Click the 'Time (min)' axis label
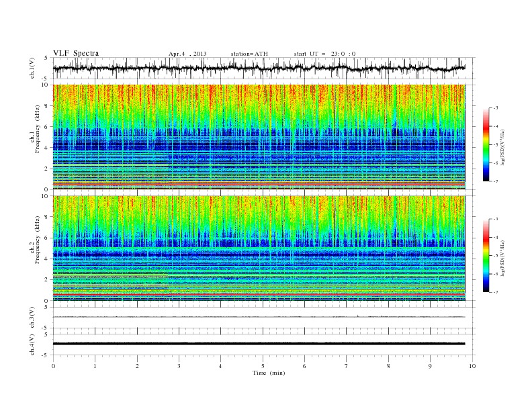Screen dimensions: 532x411 [269, 373]
